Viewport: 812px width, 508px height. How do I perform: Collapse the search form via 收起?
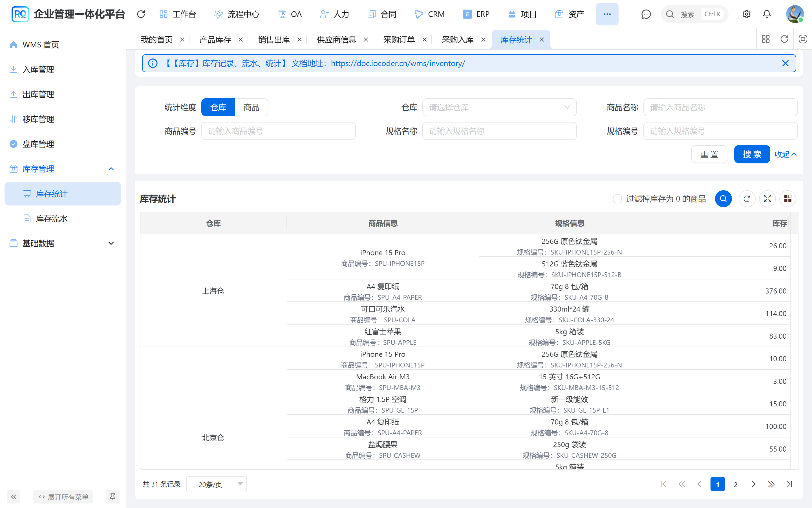785,154
